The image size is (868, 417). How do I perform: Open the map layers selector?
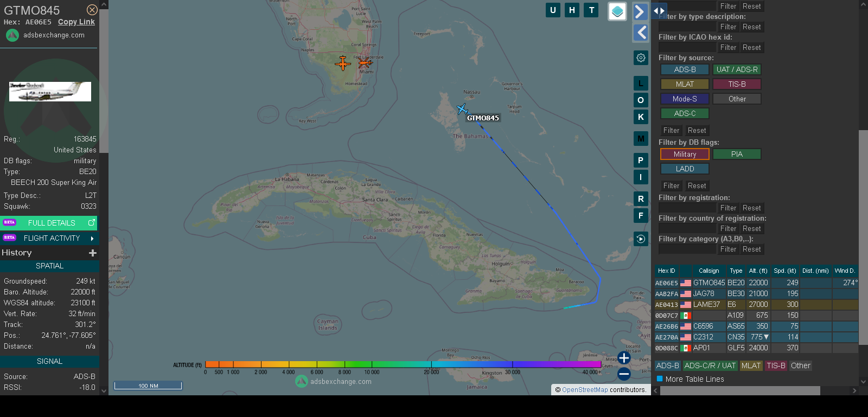click(617, 11)
